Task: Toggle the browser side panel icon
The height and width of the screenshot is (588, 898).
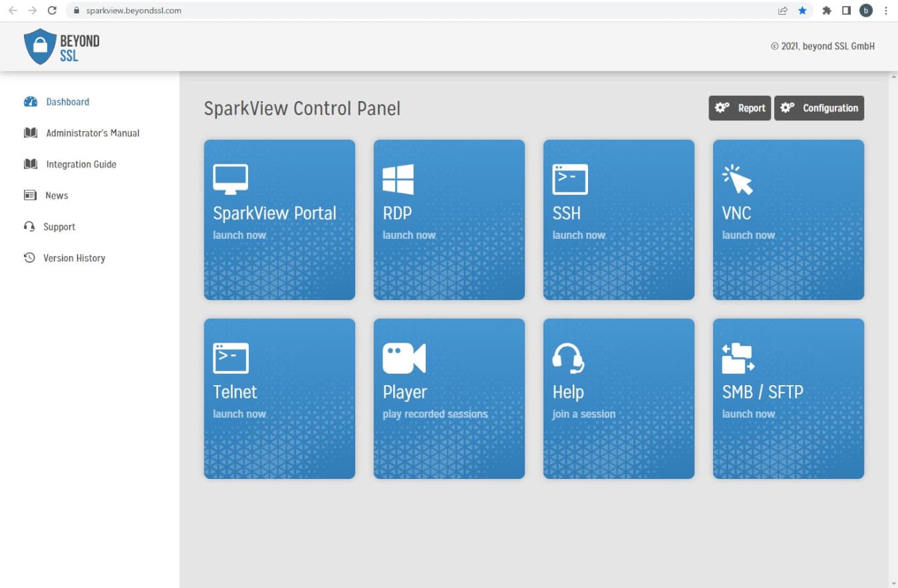Action: click(x=846, y=11)
